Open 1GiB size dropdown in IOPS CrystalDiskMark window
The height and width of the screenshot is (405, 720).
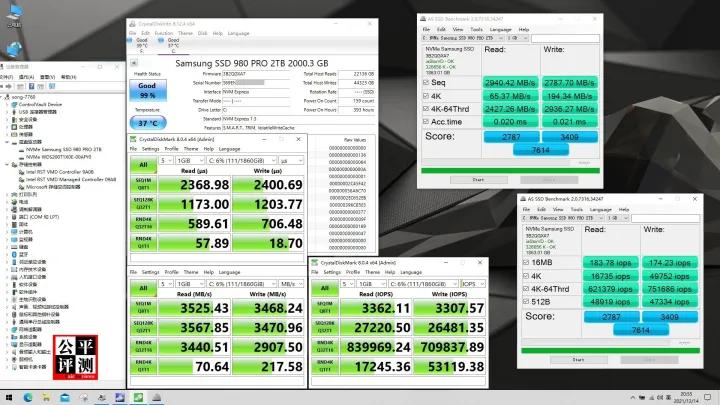click(x=371, y=284)
